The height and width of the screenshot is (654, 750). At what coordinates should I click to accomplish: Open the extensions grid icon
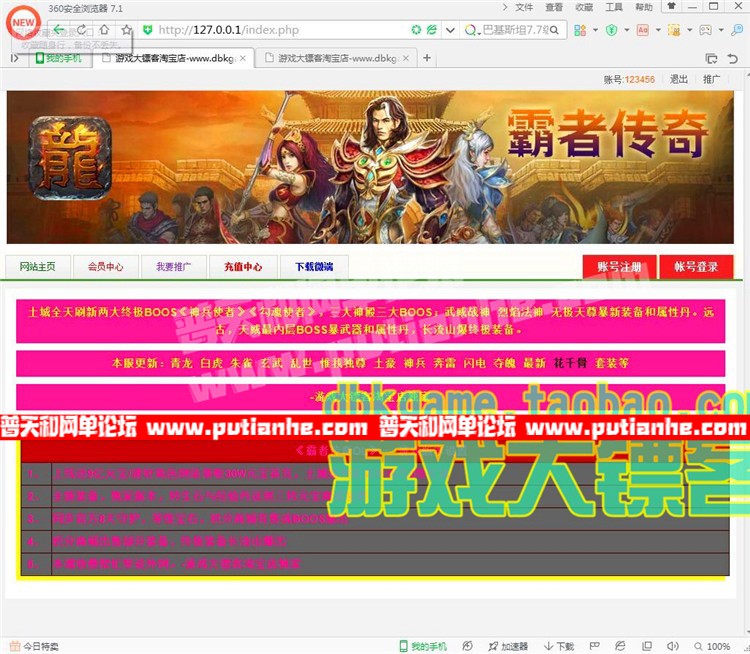pos(580,30)
